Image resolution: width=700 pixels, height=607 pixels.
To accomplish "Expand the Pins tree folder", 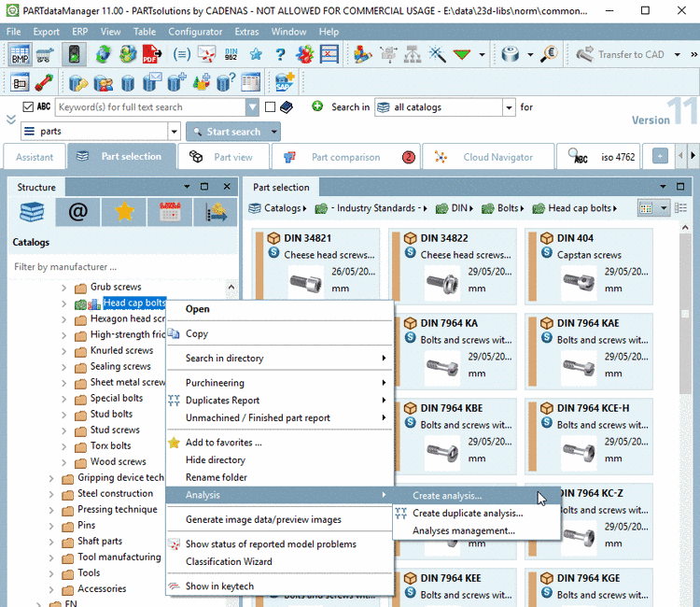I will point(51,526).
